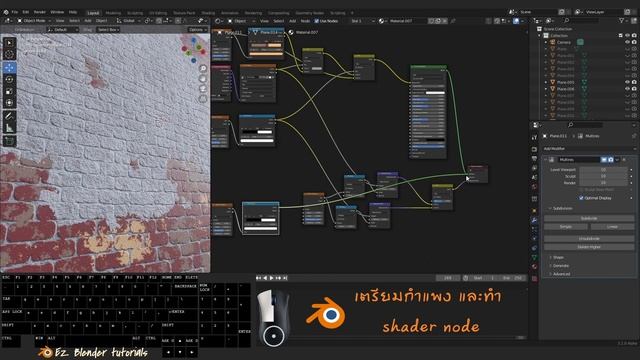Screen dimensions: 640x360
Task: Open the Slot 1 material slot dropdown
Action: click(362, 21)
